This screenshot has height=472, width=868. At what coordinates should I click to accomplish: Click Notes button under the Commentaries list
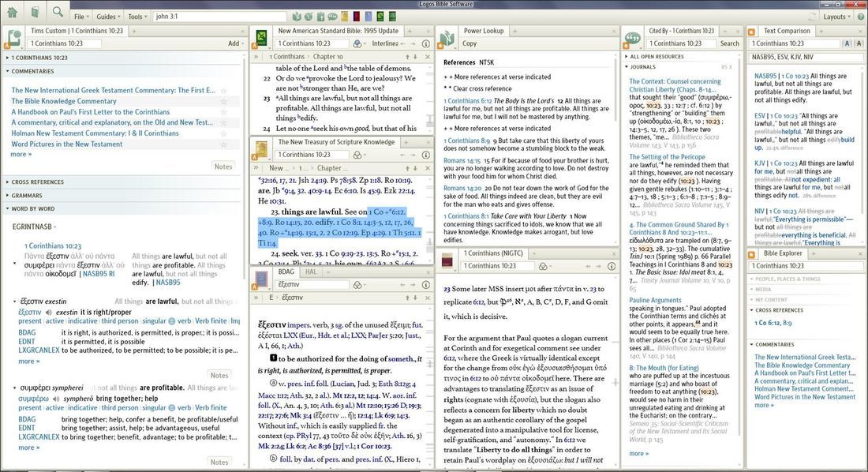pos(223,167)
